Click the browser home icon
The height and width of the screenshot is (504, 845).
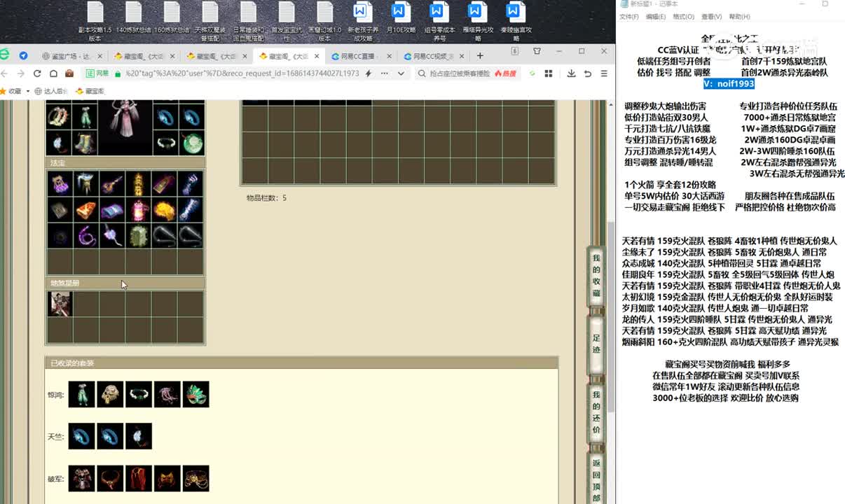(x=53, y=73)
